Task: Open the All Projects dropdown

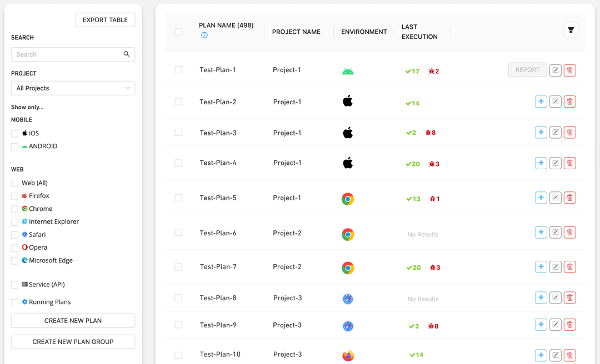Action: 73,88
